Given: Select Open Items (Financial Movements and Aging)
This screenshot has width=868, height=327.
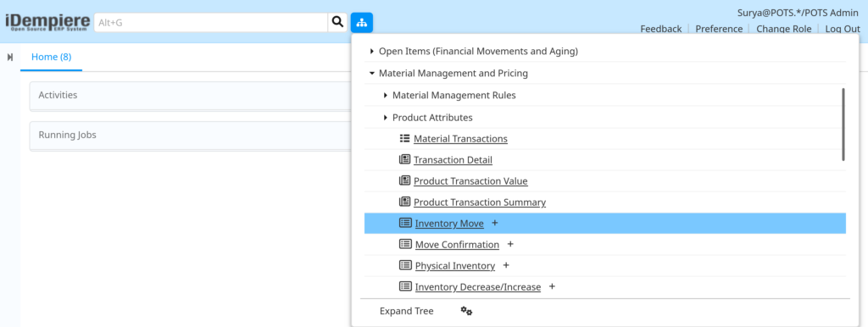Looking at the screenshot, I should (478, 52).
